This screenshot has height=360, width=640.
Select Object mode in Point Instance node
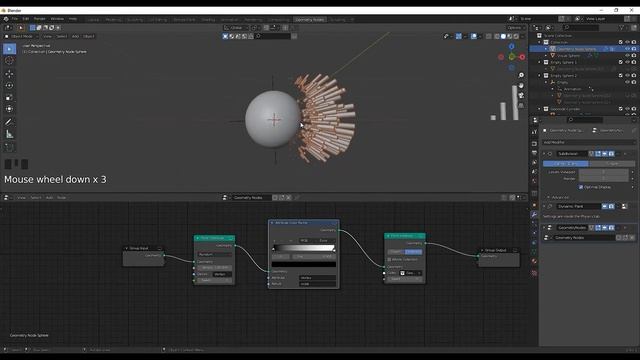[396, 252]
